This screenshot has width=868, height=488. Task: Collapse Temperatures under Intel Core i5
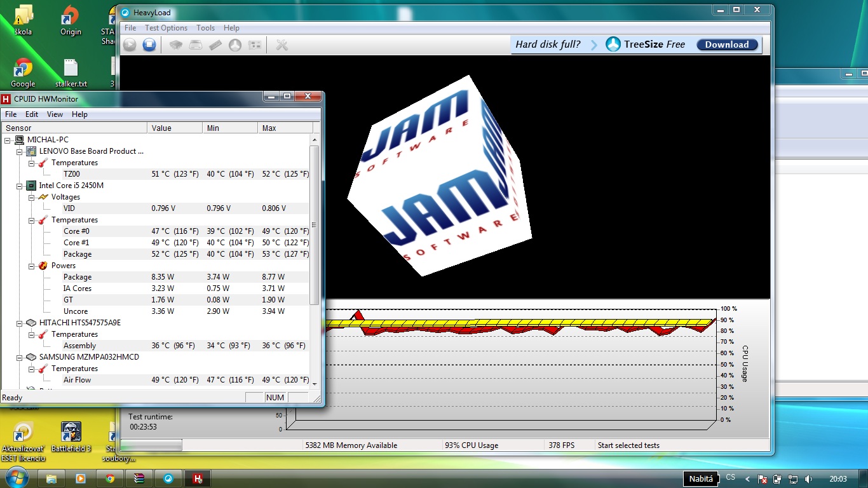click(32, 220)
